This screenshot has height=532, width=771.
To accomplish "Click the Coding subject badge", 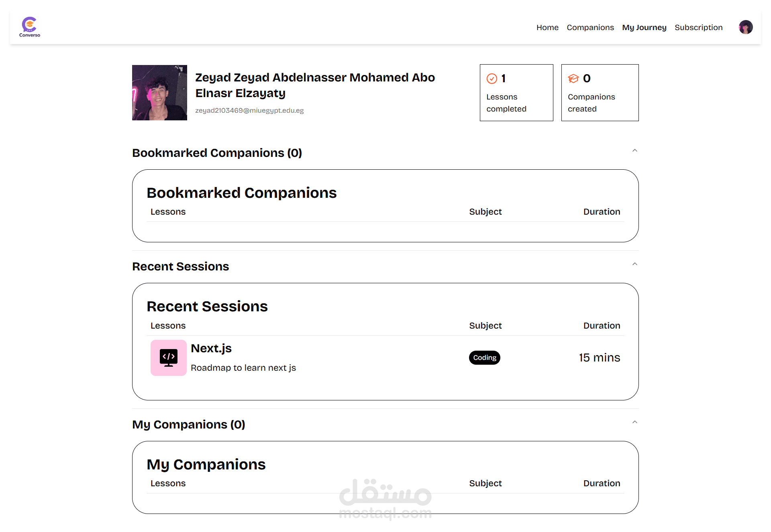I will coord(485,358).
